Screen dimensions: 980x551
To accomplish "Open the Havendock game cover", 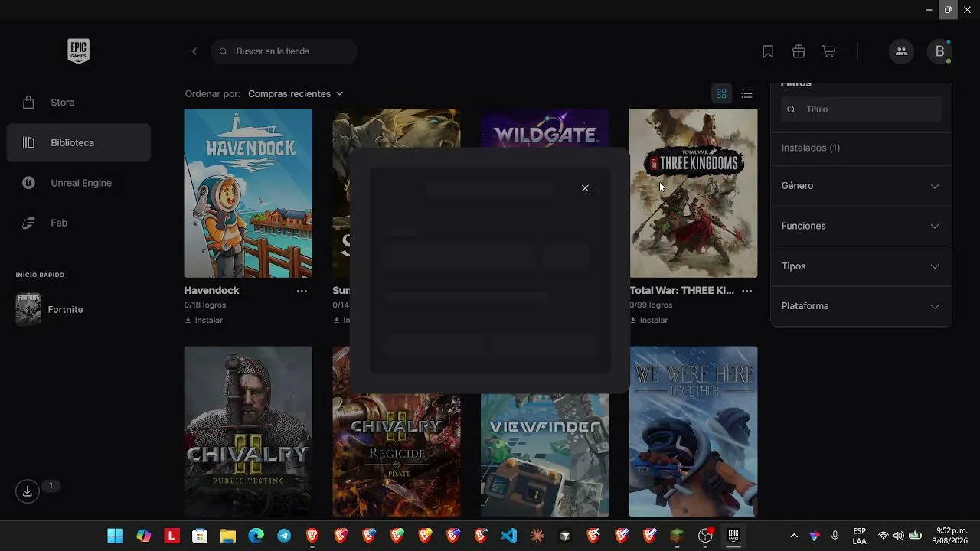I will tap(248, 193).
